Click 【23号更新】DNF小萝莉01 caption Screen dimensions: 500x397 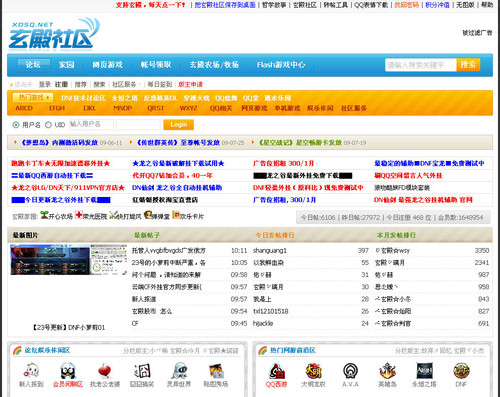tap(69, 328)
